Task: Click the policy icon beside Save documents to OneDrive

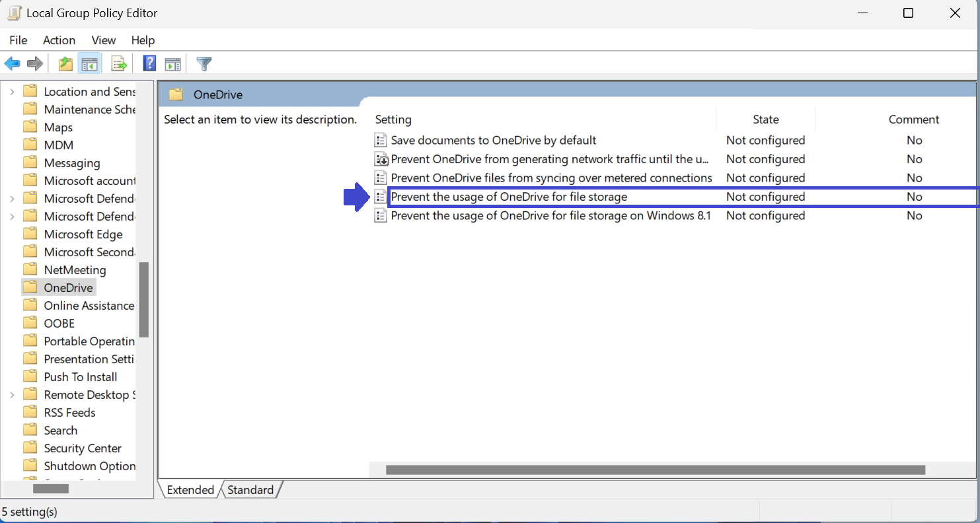Action: (x=381, y=140)
